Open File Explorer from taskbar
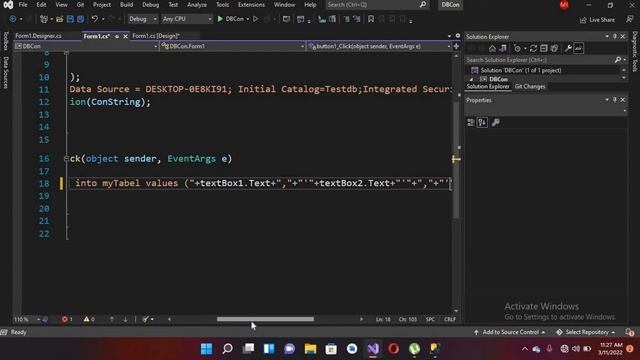640x360 pixels. [x=310, y=349]
